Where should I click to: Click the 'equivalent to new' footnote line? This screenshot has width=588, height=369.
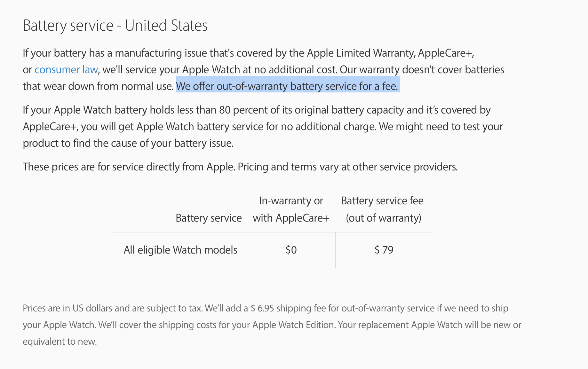coord(60,342)
